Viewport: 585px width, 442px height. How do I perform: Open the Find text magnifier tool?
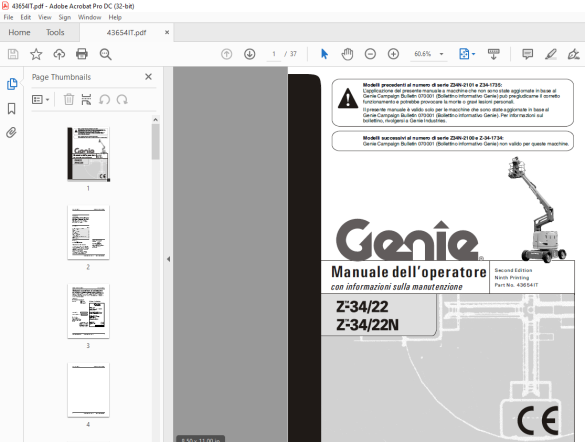coord(105,54)
